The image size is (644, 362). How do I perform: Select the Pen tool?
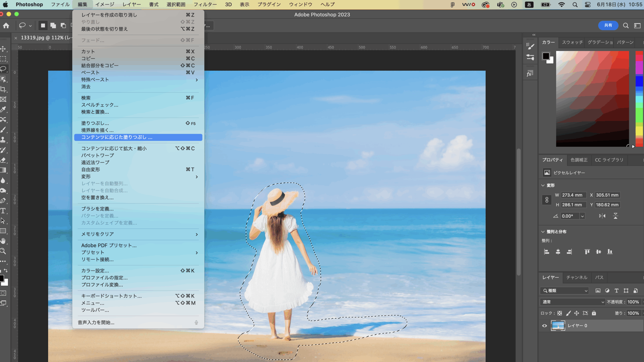click(3, 201)
